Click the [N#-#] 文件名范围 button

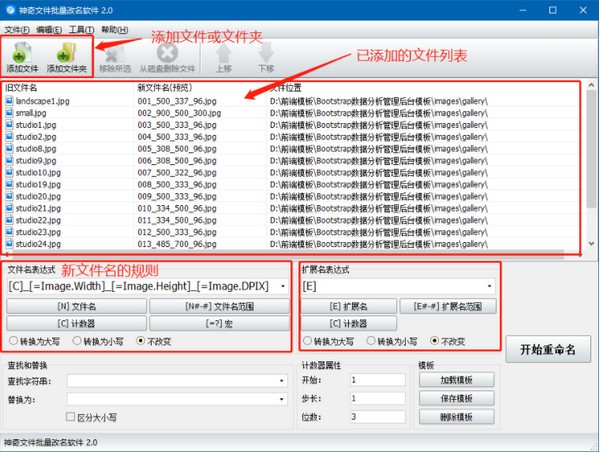click(219, 307)
